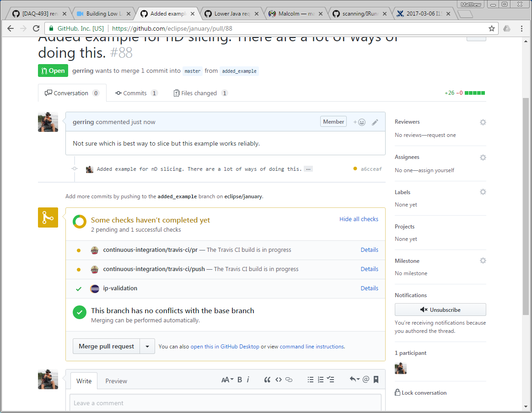Hide all checks in the merge panel
532x413 pixels.
tap(359, 219)
